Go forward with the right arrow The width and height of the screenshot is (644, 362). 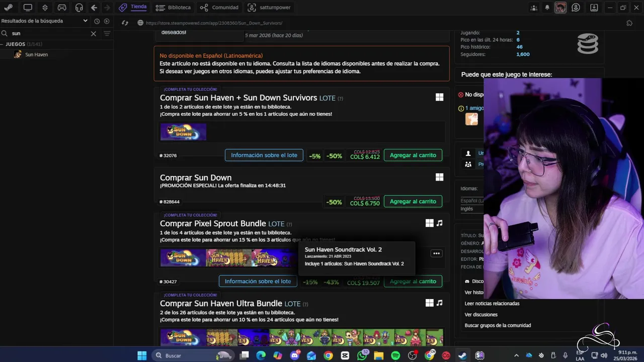tap(107, 8)
